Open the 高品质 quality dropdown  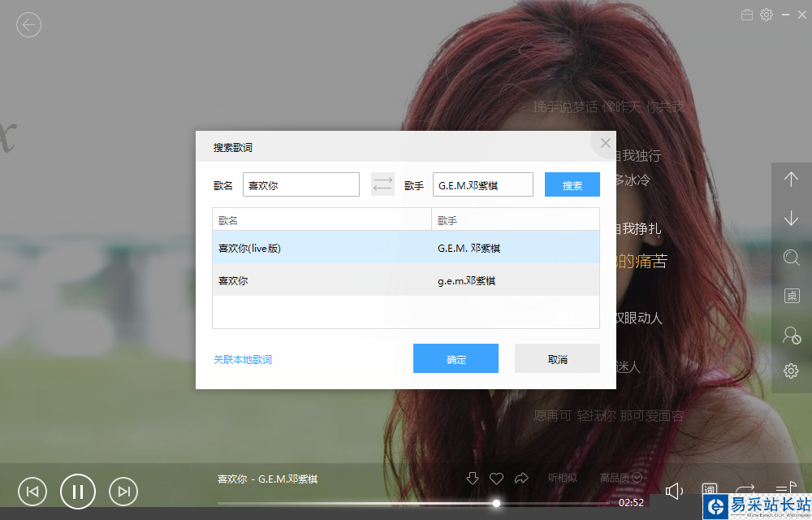(621, 478)
